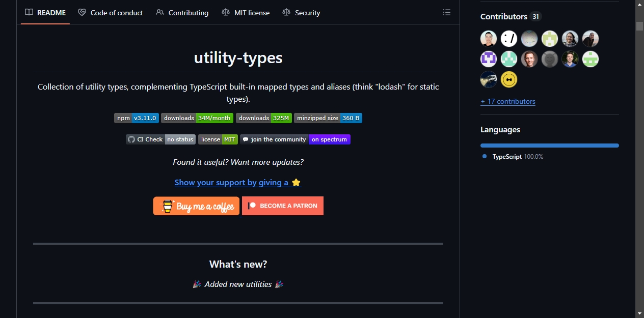Click the Buy me a coffee button

196,206
